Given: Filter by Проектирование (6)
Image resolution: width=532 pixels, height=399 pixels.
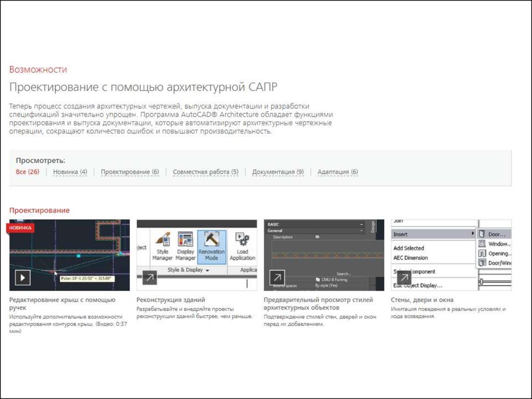Looking at the screenshot, I should pos(129,172).
